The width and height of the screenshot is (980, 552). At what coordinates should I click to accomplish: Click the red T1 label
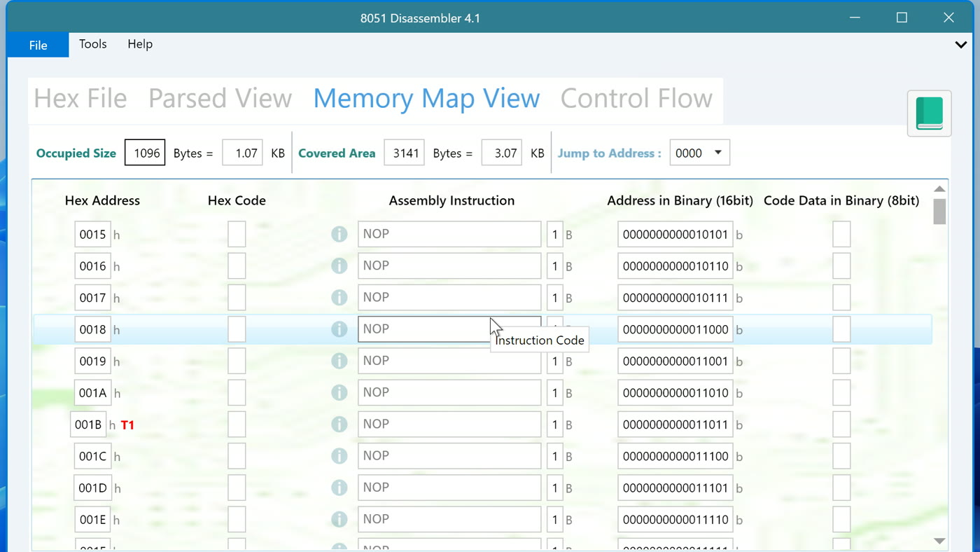coord(127,425)
